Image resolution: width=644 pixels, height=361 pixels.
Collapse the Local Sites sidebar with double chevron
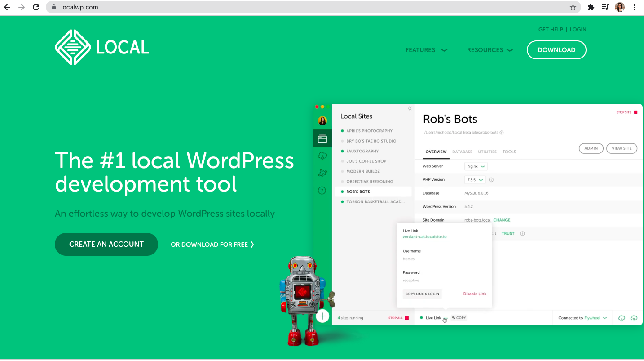(410, 108)
